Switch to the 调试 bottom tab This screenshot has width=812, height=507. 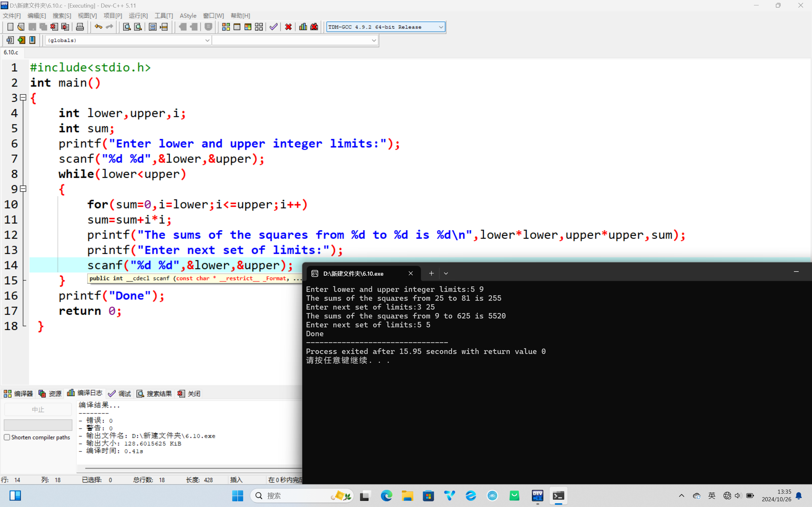120,394
